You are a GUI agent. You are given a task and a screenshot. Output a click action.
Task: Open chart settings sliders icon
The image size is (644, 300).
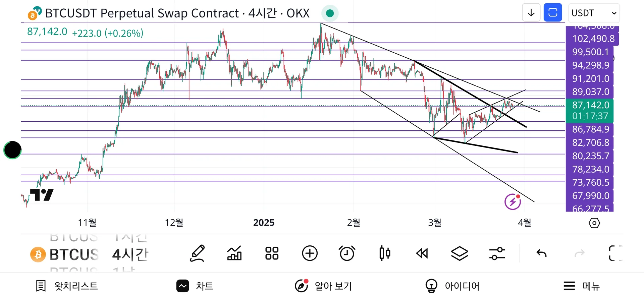coord(497,253)
